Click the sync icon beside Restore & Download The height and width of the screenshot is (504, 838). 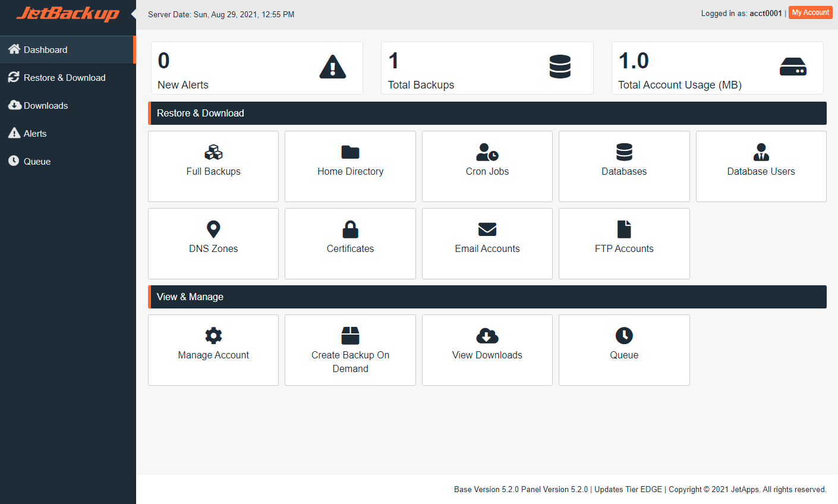(14, 77)
